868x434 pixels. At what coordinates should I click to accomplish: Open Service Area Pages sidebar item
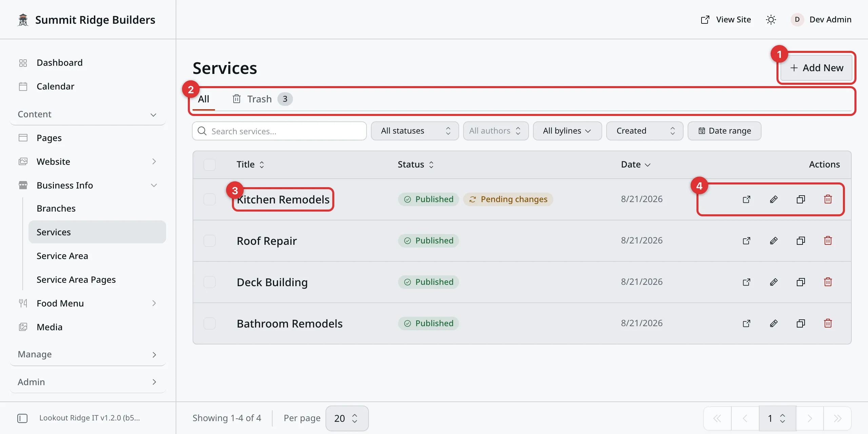point(97,280)
